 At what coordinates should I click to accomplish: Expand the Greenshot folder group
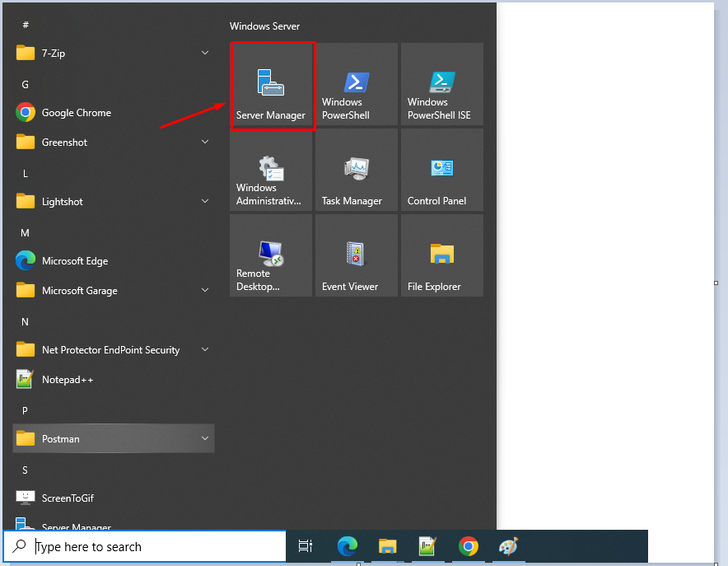205,143
